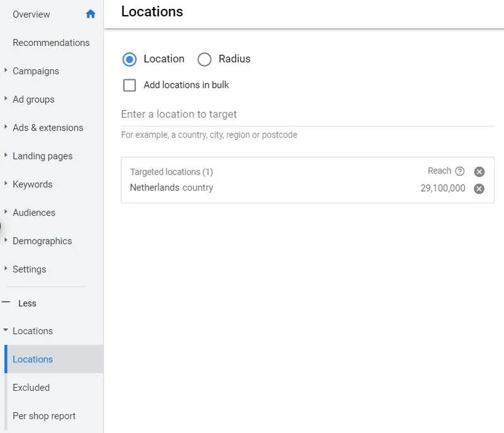
Task: Click the Radius radio label text
Action: pos(234,59)
